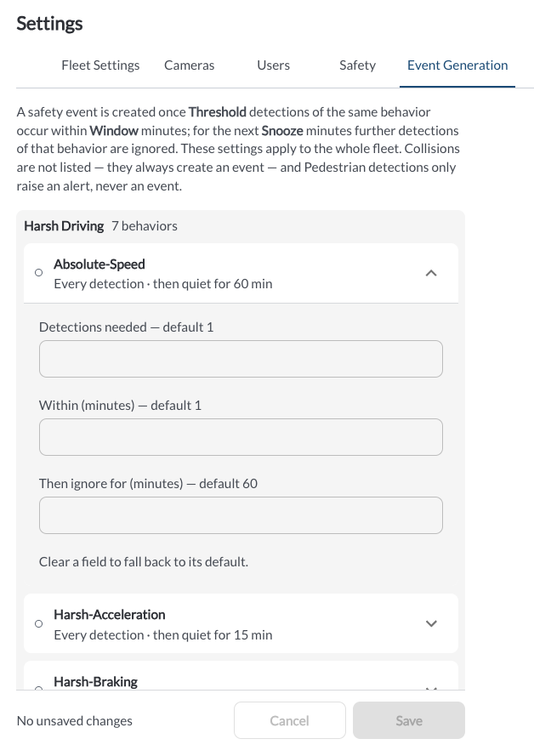Select the Event Generation tab
This screenshot has height=756, width=534.
[x=457, y=65]
